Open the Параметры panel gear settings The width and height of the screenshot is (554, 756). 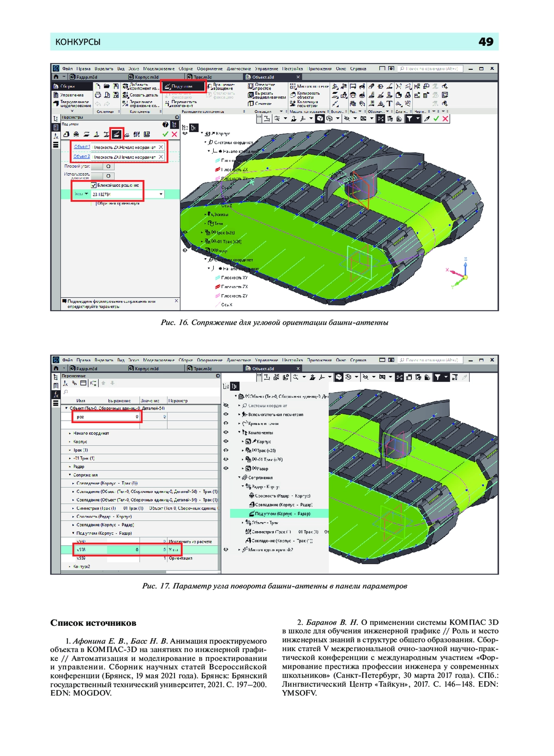177,117
